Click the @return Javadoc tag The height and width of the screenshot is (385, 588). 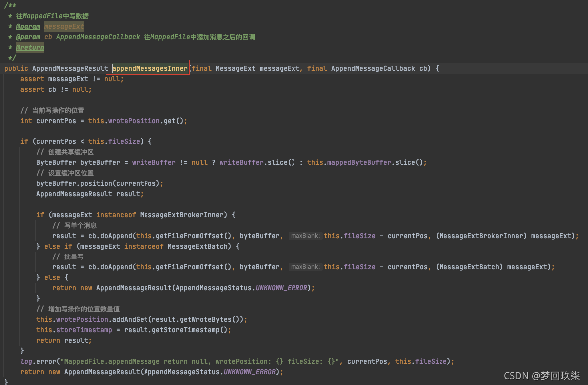pyautogui.click(x=30, y=47)
